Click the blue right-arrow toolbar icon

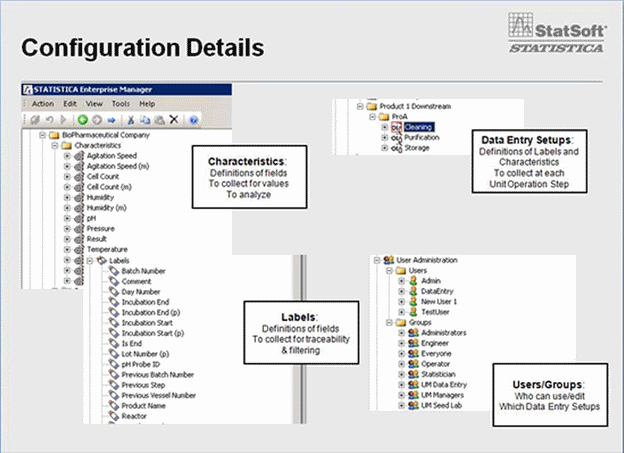[x=111, y=120]
